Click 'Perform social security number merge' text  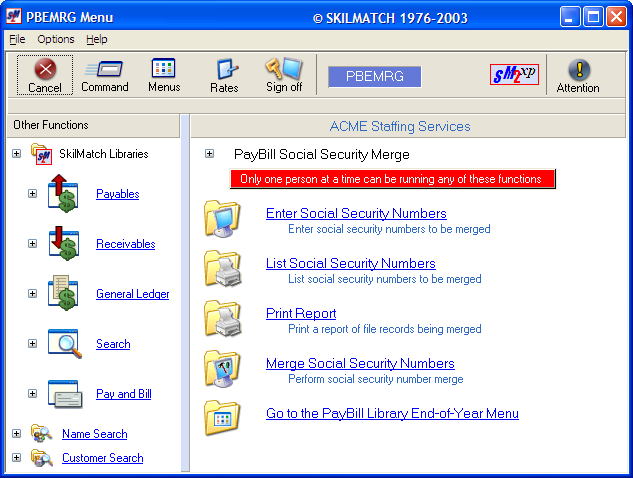tap(376, 379)
